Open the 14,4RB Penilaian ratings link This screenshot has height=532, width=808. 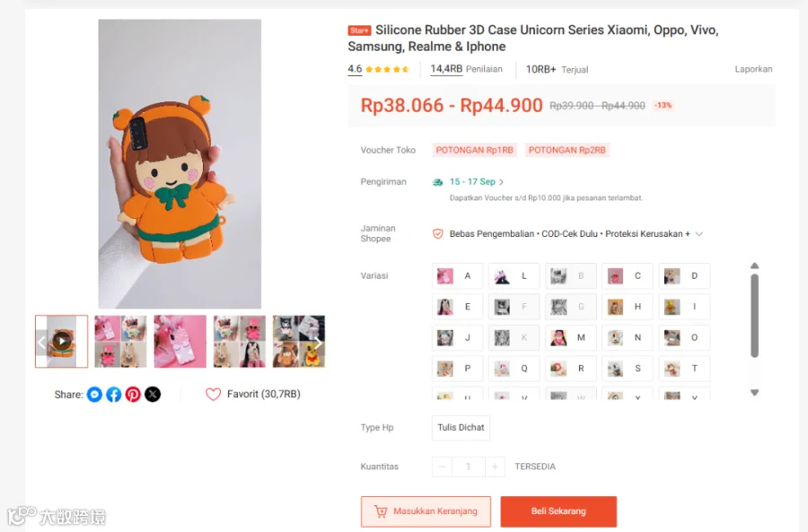click(x=466, y=69)
